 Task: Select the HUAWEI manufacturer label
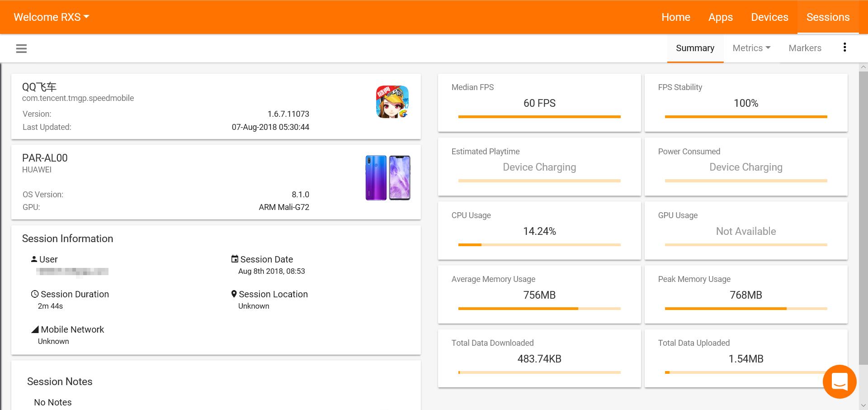[37, 170]
